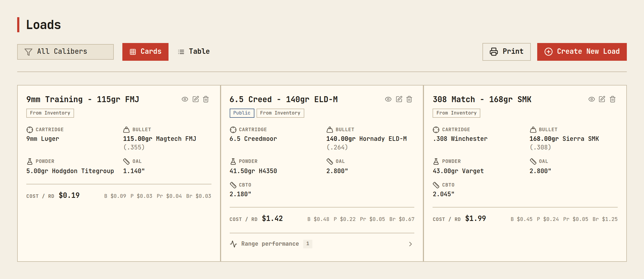The image size is (644, 279).
Task: Click the Print button
Action: tap(506, 52)
